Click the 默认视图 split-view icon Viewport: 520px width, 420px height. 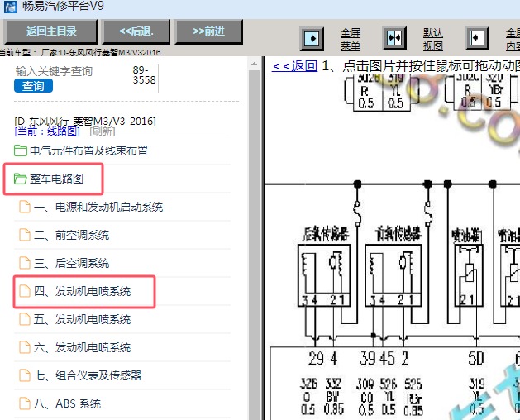(x=394, y=39)
